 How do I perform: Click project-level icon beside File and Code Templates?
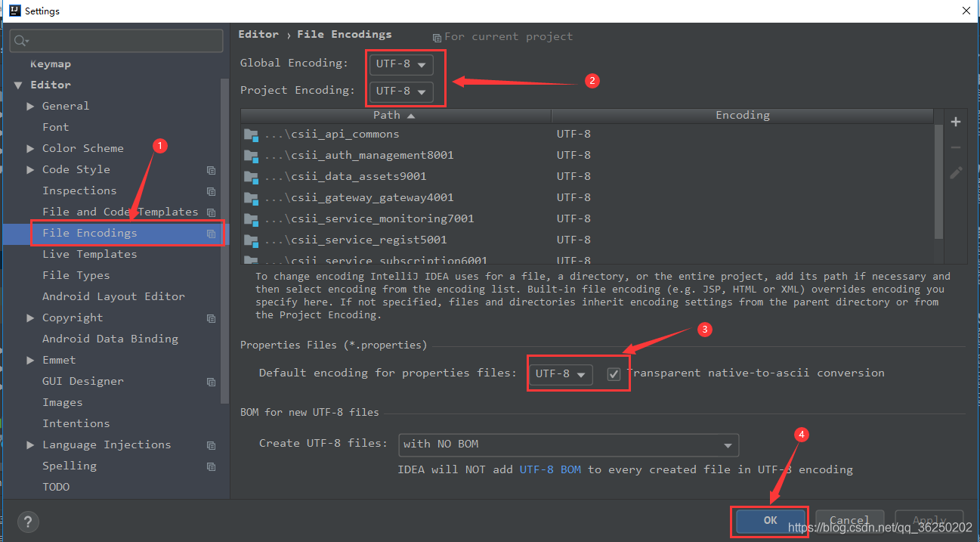(x=211, y=212)
